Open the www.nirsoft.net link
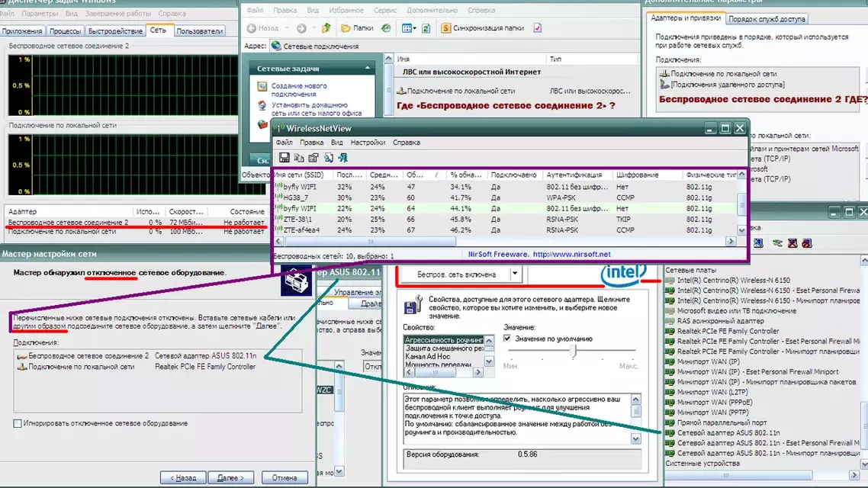The image size is (868, 488). click(x=571, y=255)
